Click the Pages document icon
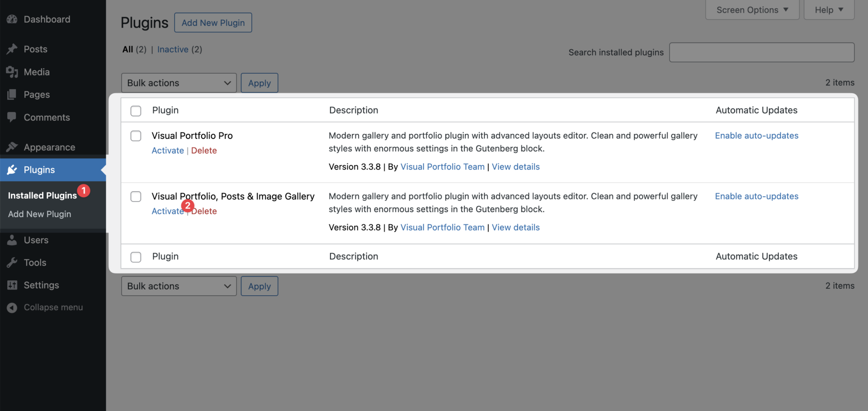 coord(12,94)
